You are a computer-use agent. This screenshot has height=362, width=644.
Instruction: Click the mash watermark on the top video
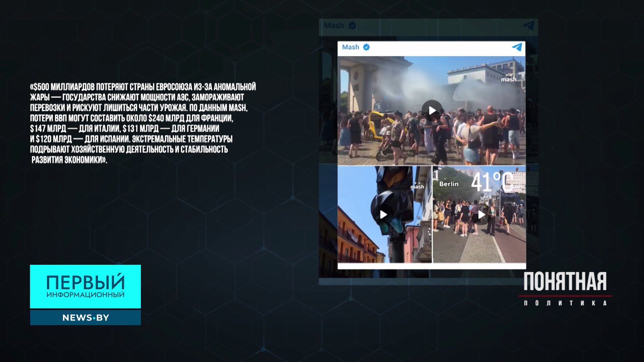tap(508, 78)
